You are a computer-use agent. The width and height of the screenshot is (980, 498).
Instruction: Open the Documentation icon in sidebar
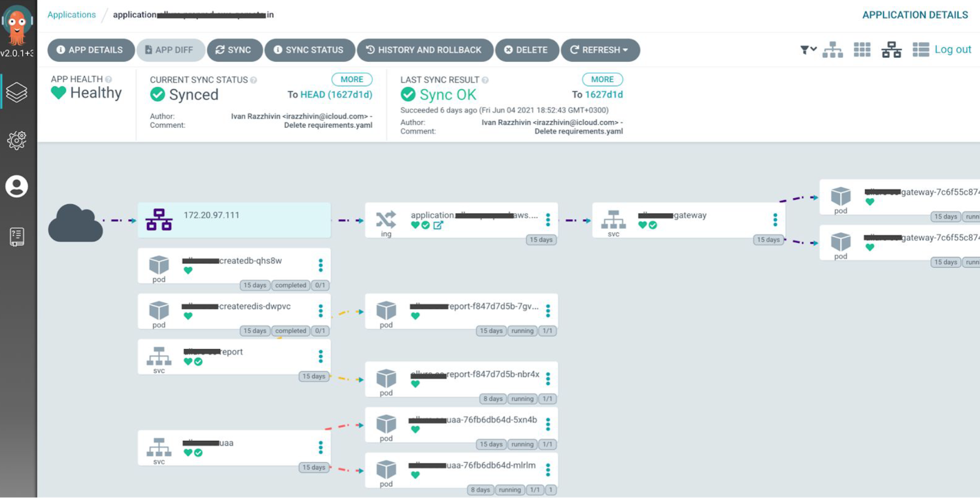[17, 237]
